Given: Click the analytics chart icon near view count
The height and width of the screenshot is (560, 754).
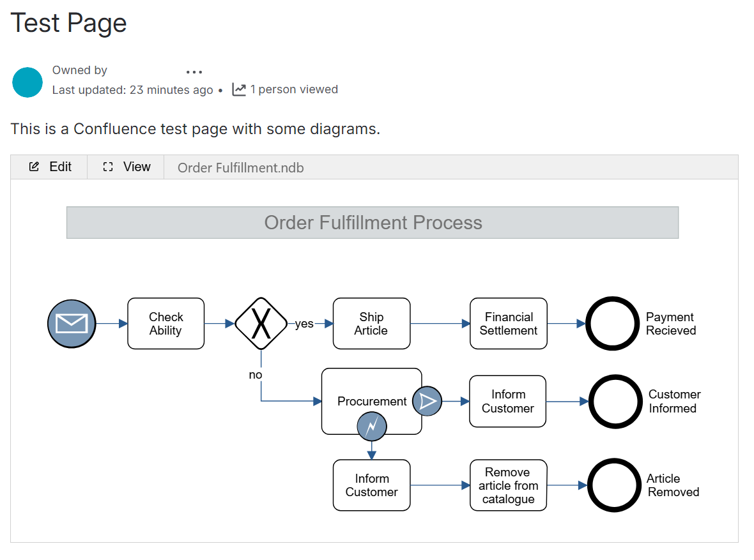Looking at the screenshot, I should (238, 89).
